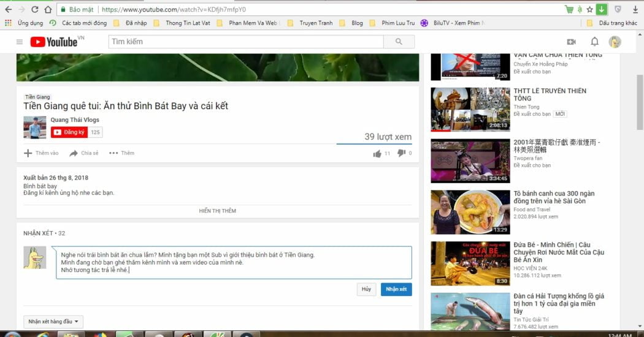This screenshot has width=644, height=337.
Task: Click the green download extension icon
Action: (601, 9)
